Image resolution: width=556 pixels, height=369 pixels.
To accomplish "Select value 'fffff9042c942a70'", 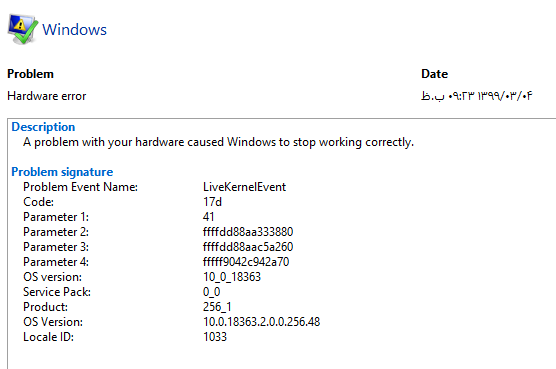I will tap(246, 262).
